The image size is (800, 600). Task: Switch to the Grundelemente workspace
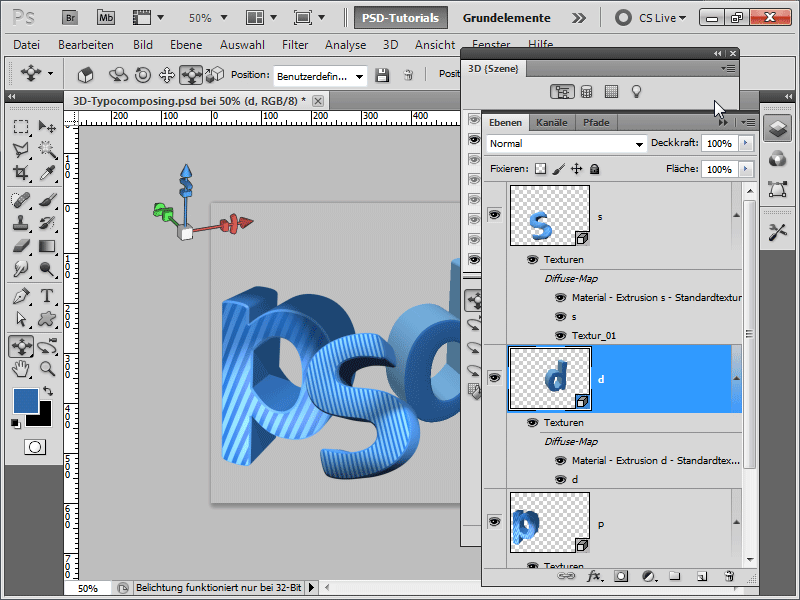(x=506, y=18)
